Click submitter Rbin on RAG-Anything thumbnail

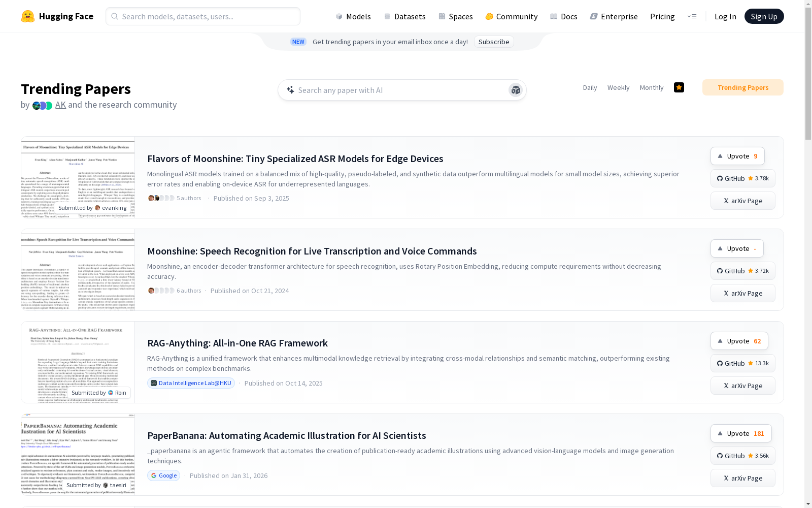tap(99, 393)
